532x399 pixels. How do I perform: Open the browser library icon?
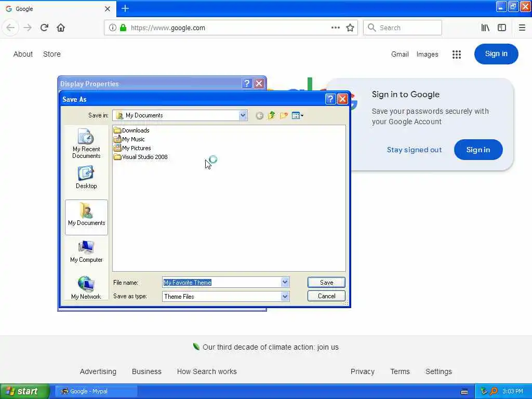(x=485, y=28)
